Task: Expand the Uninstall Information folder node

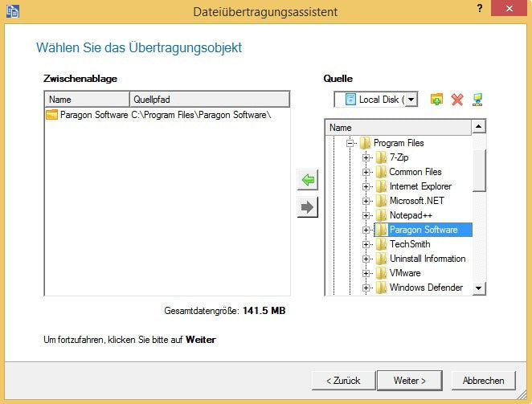Action: click(x=366, y=259)
